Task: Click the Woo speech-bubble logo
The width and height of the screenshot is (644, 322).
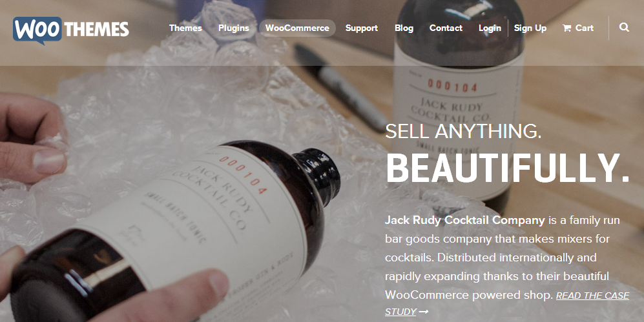Action: coord(37,30)
